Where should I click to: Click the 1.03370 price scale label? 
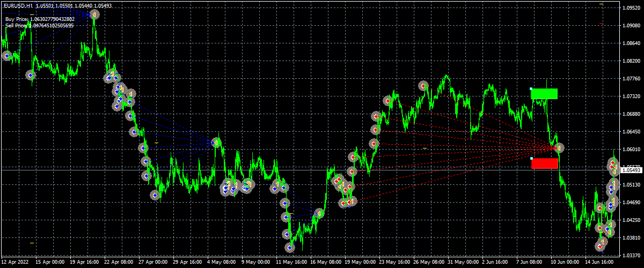(x=631, y=256)
